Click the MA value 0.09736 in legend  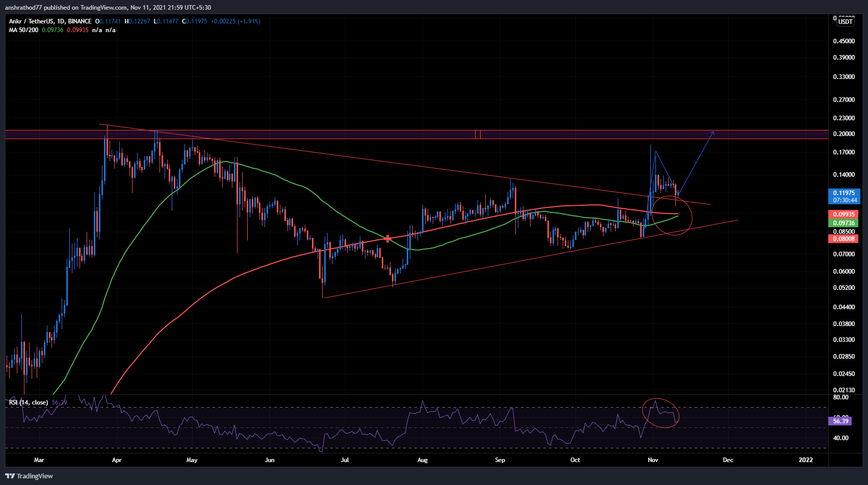click(52, 30)
